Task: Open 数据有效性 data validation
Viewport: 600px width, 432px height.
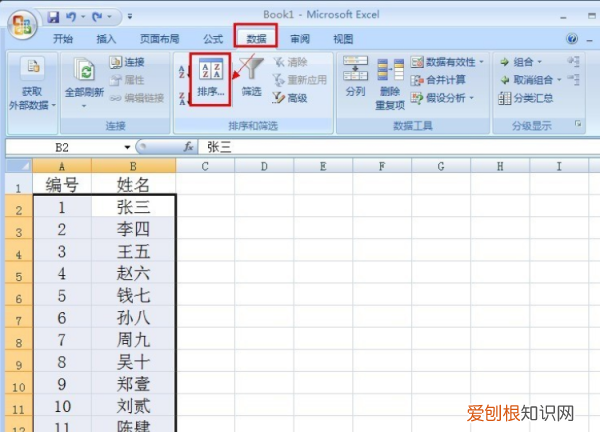Action: 443,62
